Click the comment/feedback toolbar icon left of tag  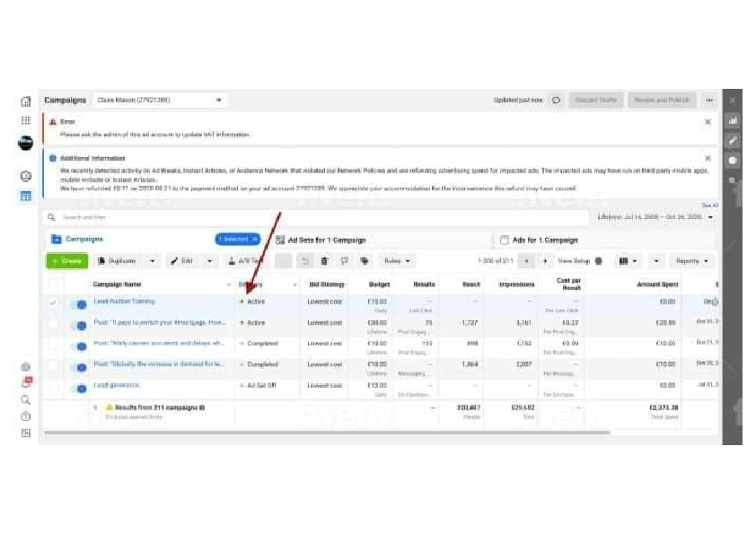344,261
